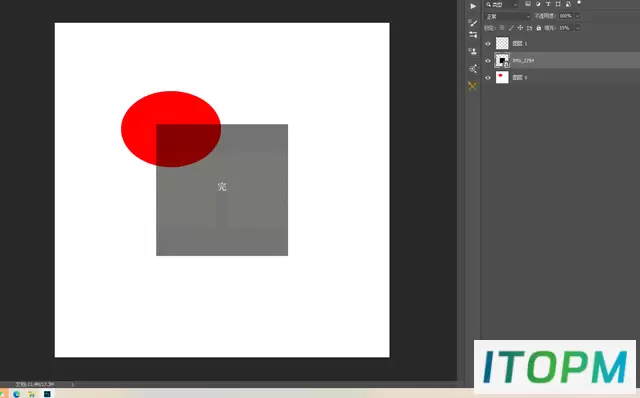
Task: Filter layers by smart object icon
Action: [568, 4]
